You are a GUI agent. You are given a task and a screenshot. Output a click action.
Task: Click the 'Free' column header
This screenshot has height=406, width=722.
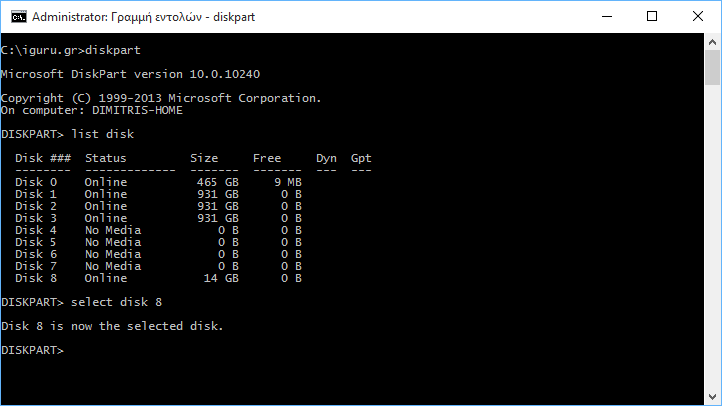click(267, 158)
